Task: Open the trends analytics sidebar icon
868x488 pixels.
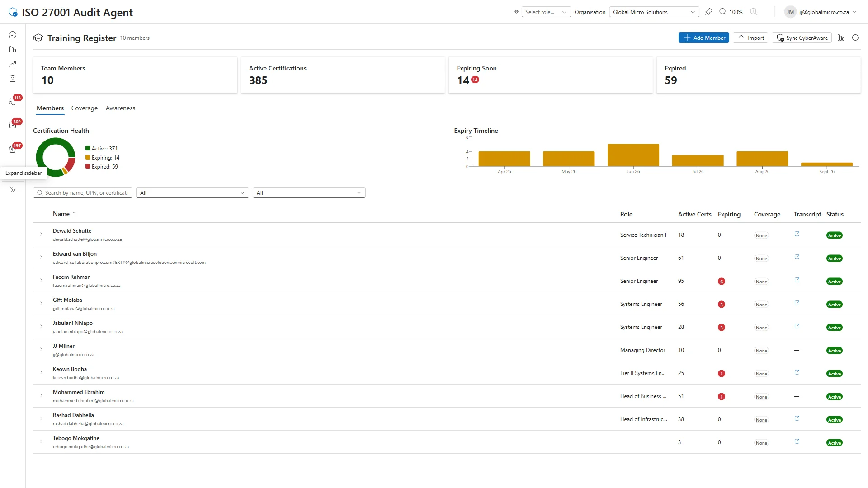Action: (x=12, y=64)
